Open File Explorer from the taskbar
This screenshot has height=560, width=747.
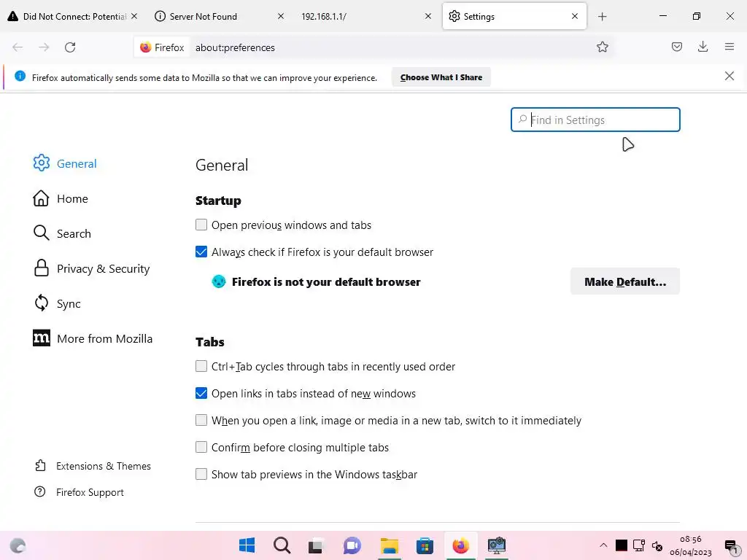pos(390,545)
